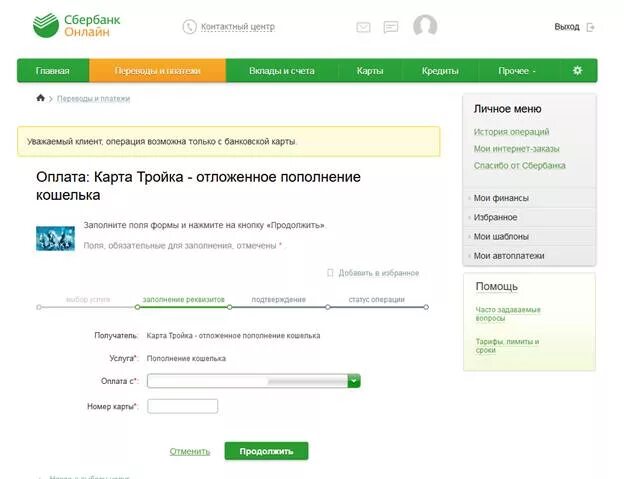Click the Сбербанк Онлайн logo
The image size is (624, 479).
click(76, 25)
